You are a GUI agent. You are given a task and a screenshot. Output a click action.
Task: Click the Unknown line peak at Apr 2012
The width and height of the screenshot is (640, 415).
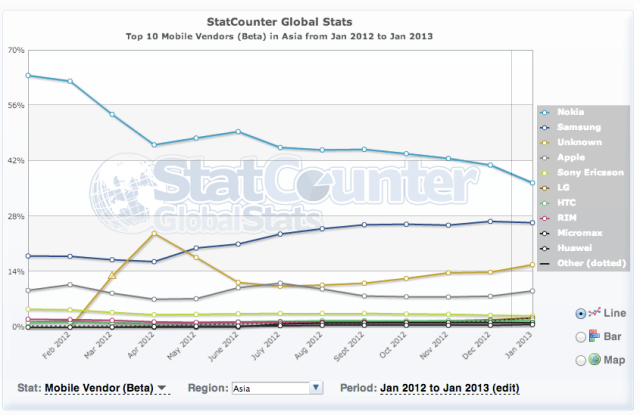(154, 233)
